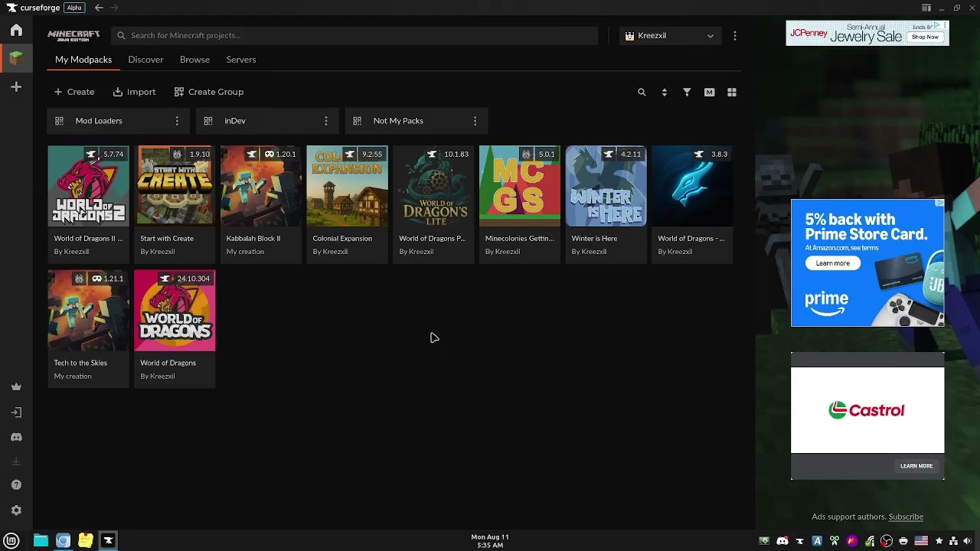The width and height of the screenshot is (980, 551).
Task: Open the three-dot menu beside Kreezxil profile
Action: pyautogui.click(x=735, y=35)
